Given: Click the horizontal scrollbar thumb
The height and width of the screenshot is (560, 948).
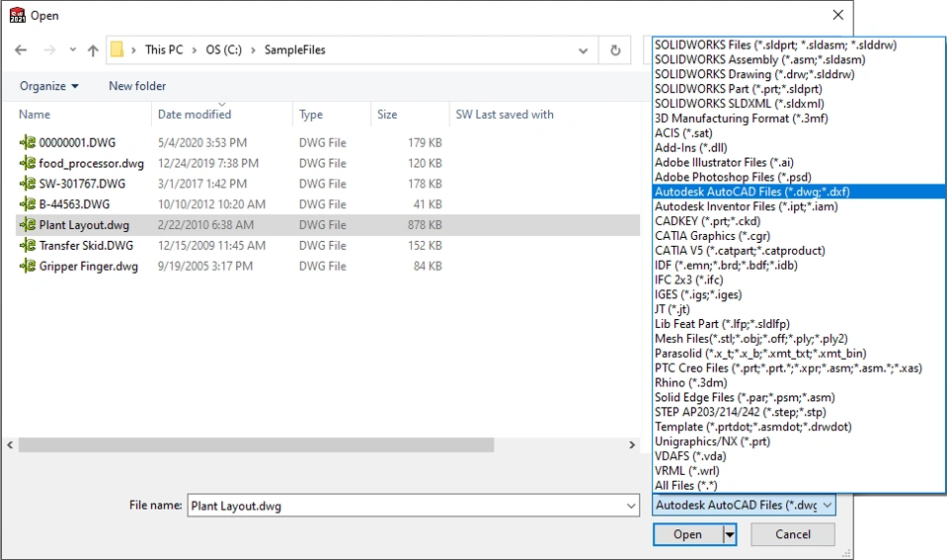Looking at the screenshot, I should (257, 445).
